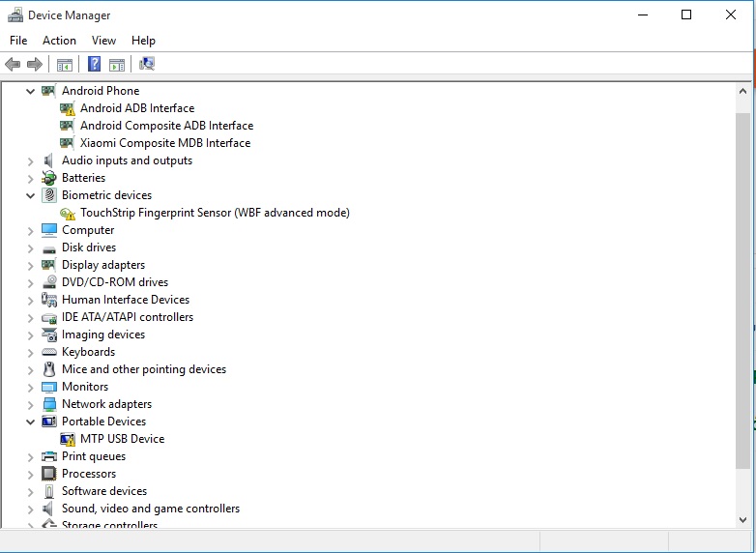Open the File menu
This screenshot has height=553, width=756.
(18, 41)
